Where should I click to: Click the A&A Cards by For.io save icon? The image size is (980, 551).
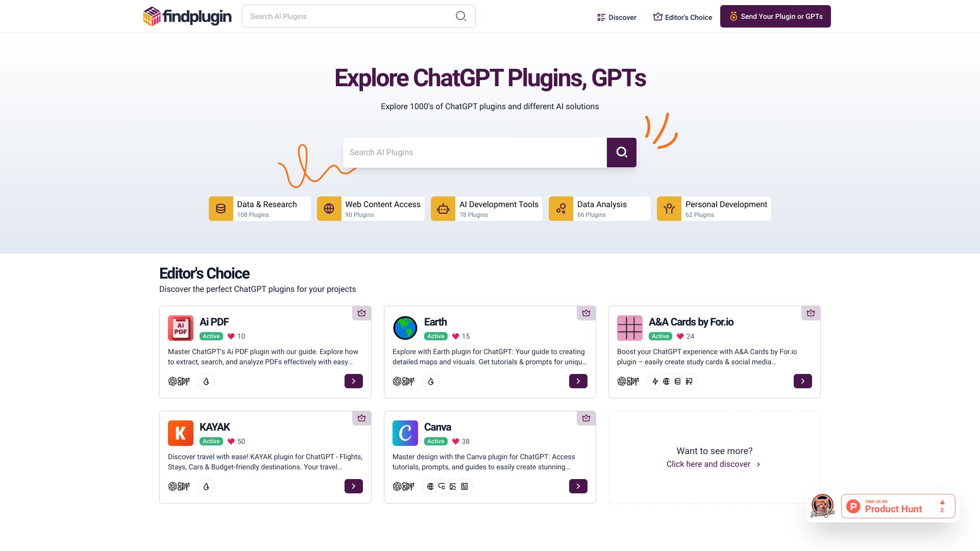811,313
